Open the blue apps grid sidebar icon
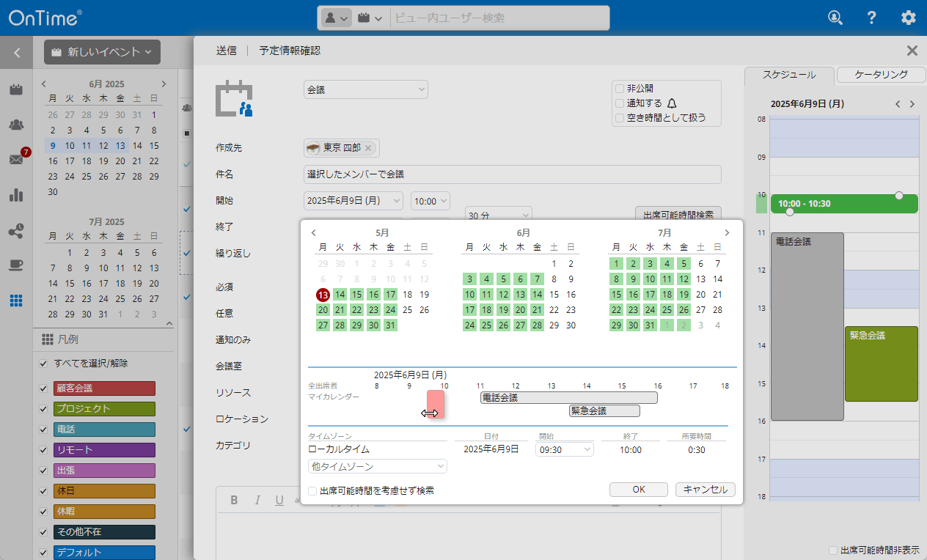 pyautogui.click(x=16, y=300)
